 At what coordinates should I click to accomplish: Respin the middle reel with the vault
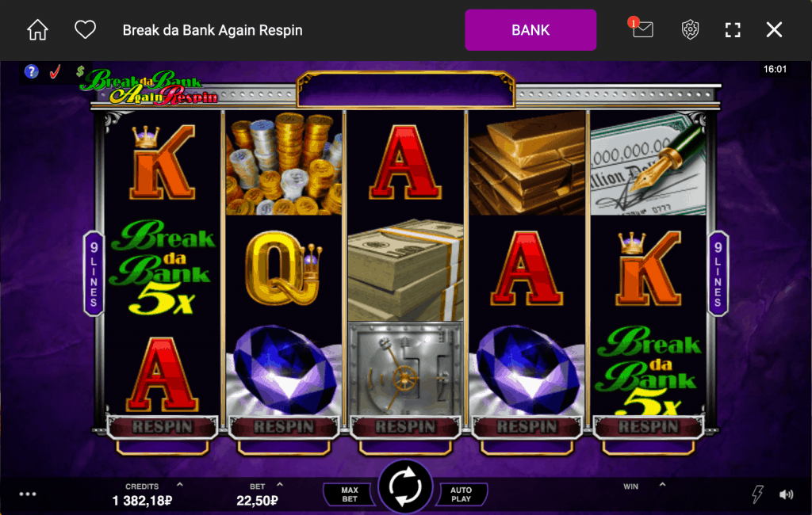point(405,427)
